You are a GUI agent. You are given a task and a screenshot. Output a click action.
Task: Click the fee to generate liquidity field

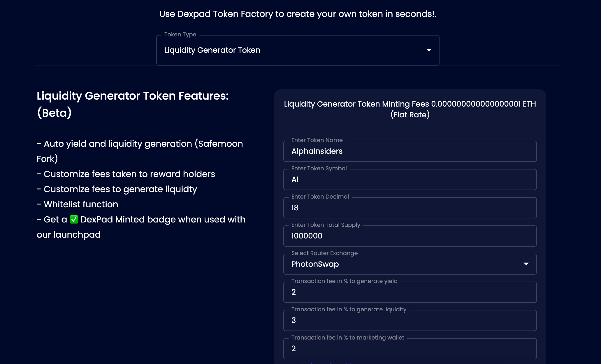pos(410,320)
